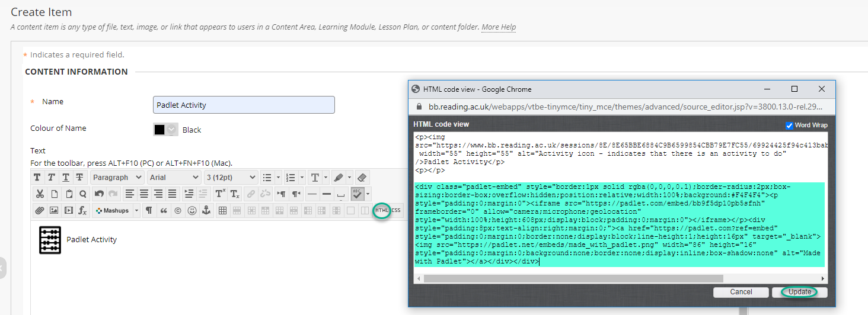Screen dimensions: 868x315
Task: Click bulleted list icon
Action: (267, 177)
